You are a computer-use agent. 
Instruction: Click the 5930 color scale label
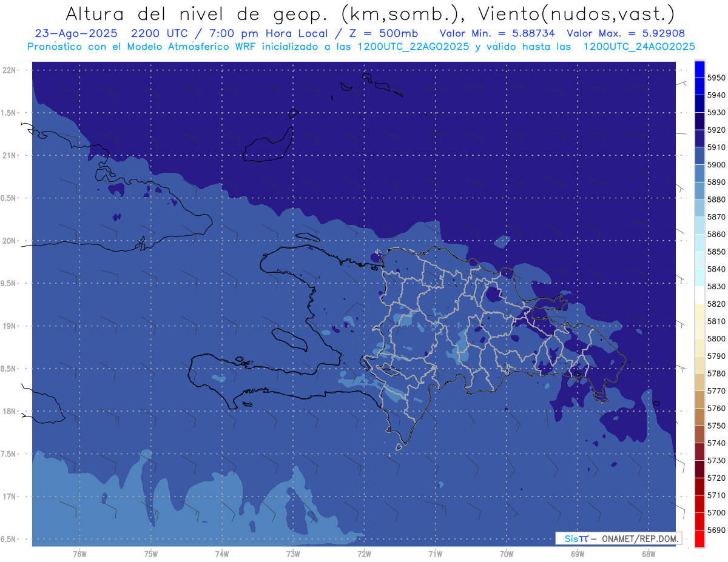pos(716,113)
